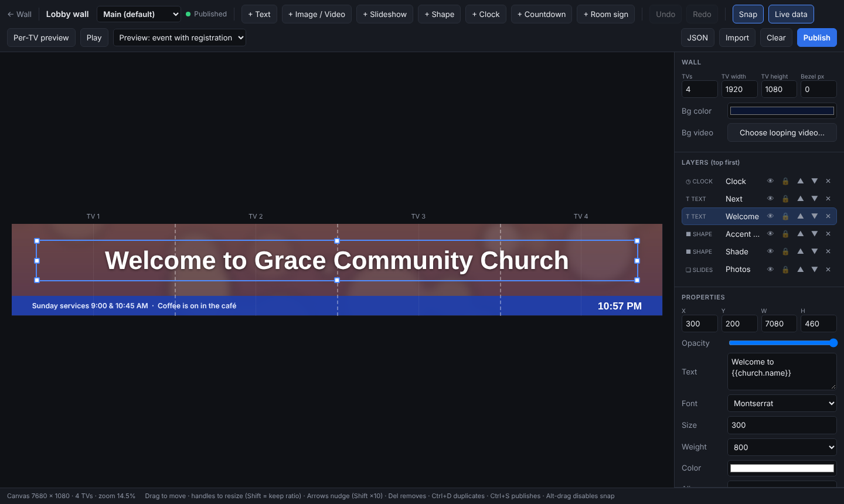The width and height of the screenshot is (844, 504).
Task: Open the Font dropdown showing Montserrat
Action: click(x=782, y=403)
